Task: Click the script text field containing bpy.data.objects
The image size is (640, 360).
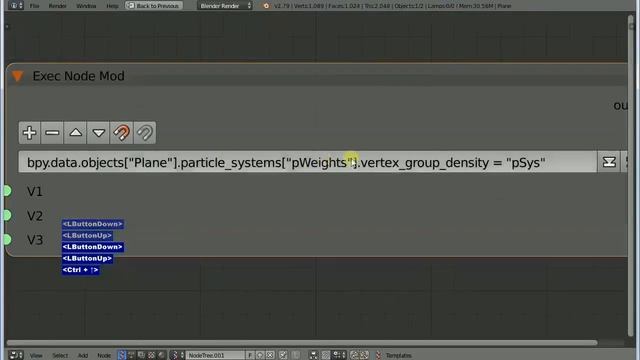Action: [x=307, y=162]
